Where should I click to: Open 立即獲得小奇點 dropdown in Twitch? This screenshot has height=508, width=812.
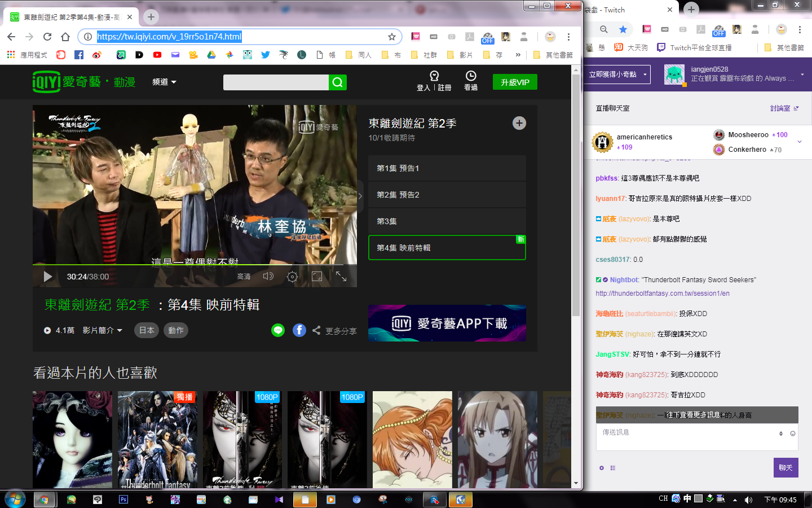tap(617, 75)
